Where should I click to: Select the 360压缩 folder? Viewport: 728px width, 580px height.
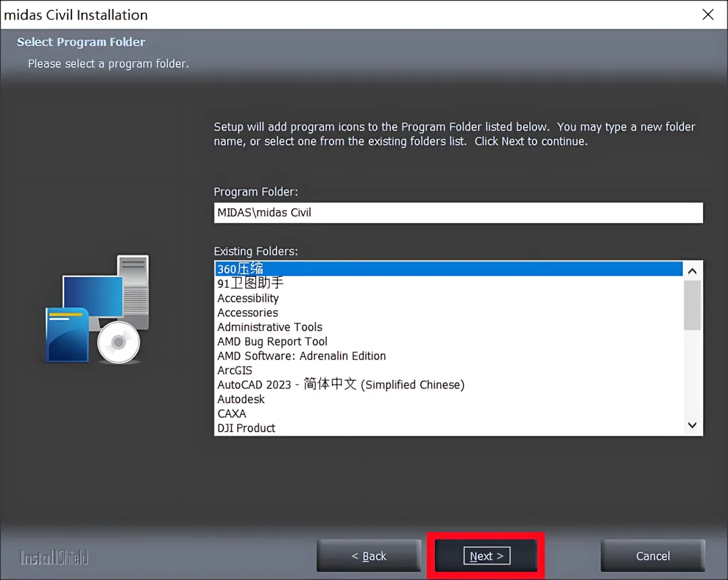point(448,269)
